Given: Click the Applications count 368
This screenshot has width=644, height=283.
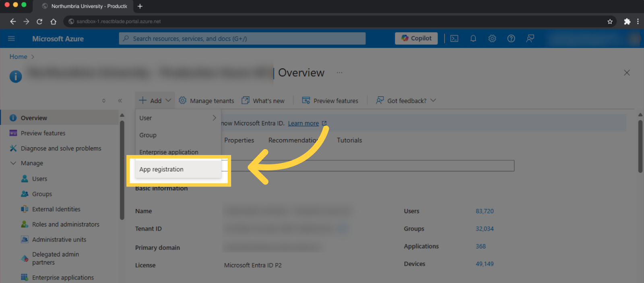Looking at the screenshot, I should [481, 246].
